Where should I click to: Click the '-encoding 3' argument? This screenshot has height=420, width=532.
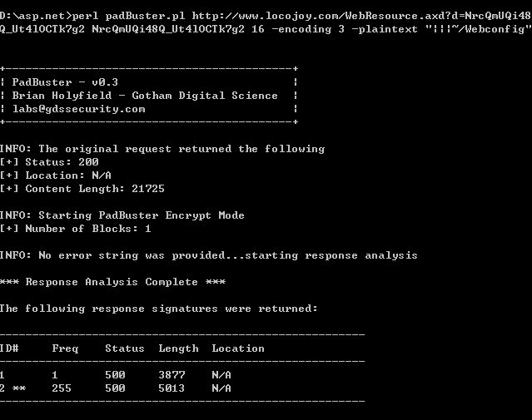coord(308,29)
